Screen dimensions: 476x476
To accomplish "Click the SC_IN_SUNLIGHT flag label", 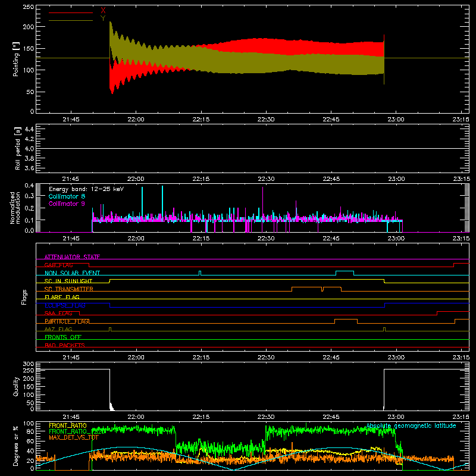I will click(x=68, y=281).
